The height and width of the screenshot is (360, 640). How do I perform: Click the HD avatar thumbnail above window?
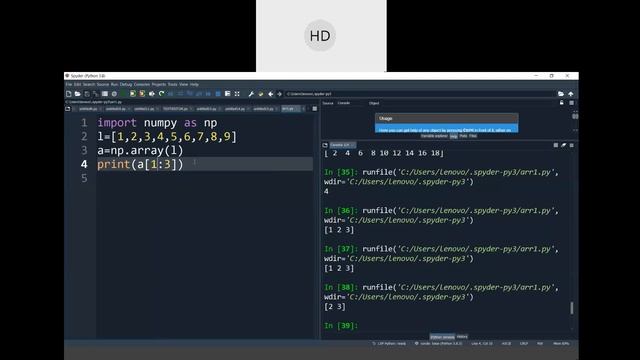tap(320, 36)
